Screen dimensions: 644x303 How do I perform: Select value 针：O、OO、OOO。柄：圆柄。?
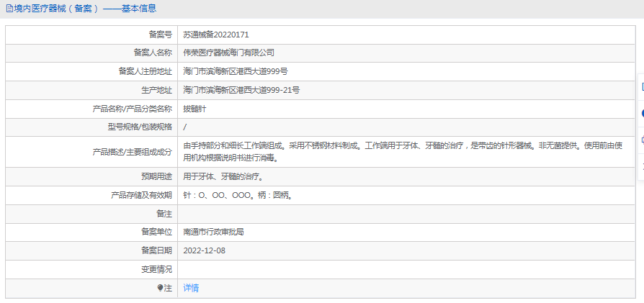pyautogui.click(x=238, y=196)
